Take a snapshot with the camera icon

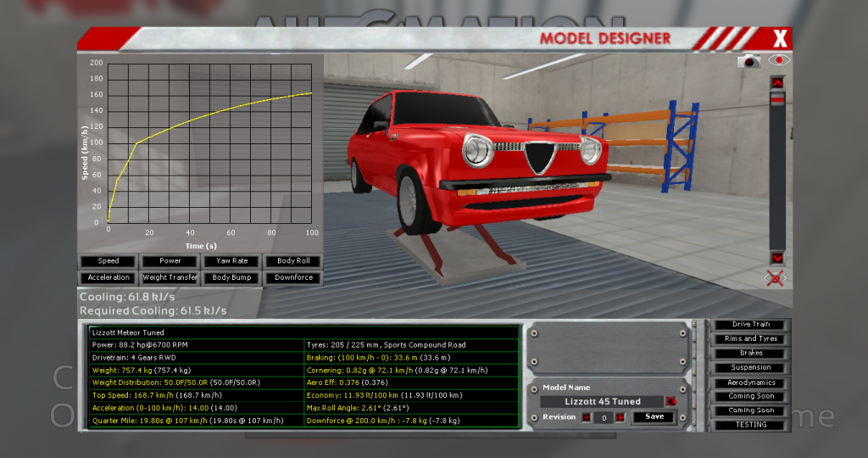pos(748,61)
